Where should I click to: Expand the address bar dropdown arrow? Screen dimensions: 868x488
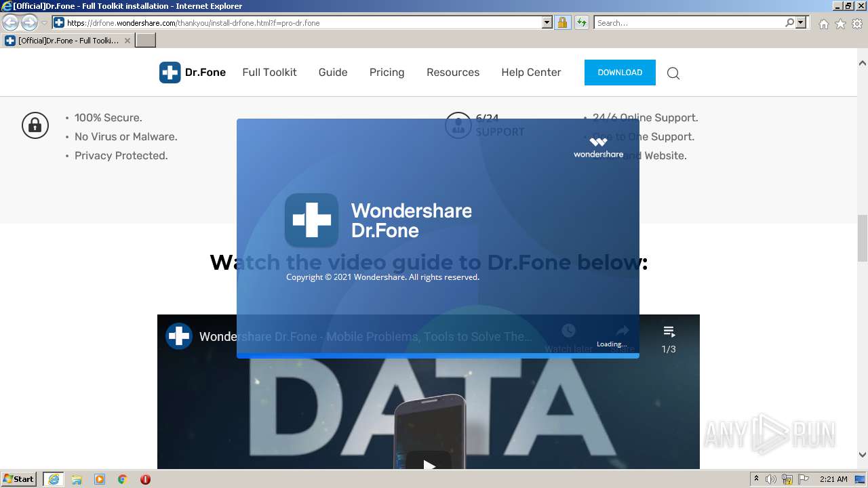pos(547,22)
